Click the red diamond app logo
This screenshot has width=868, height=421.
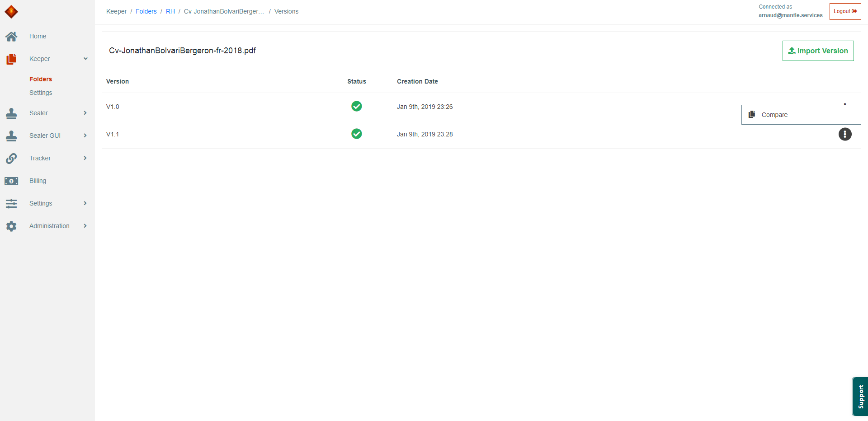click(x=11, y=12)
